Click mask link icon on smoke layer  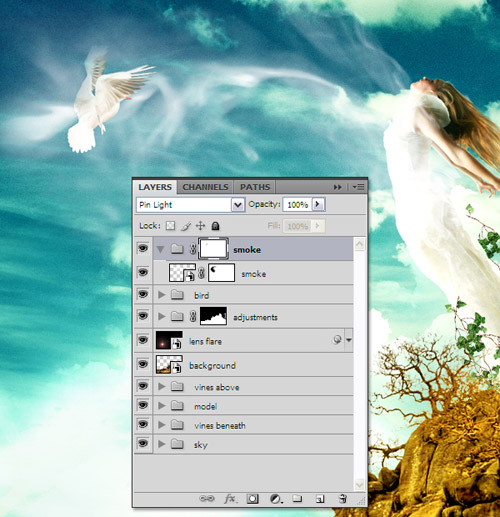coord(201,273)
